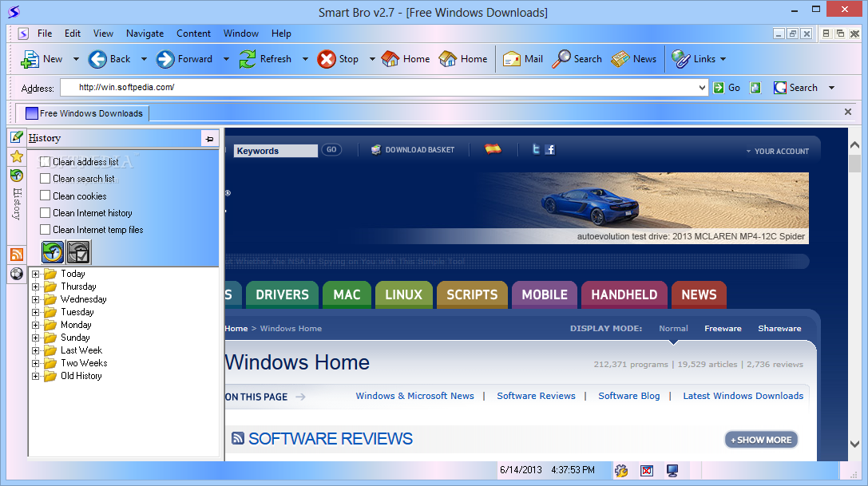Open the New button dropdown arrow
The height and width of the screenshot is (486, 868).
(76, 59)
